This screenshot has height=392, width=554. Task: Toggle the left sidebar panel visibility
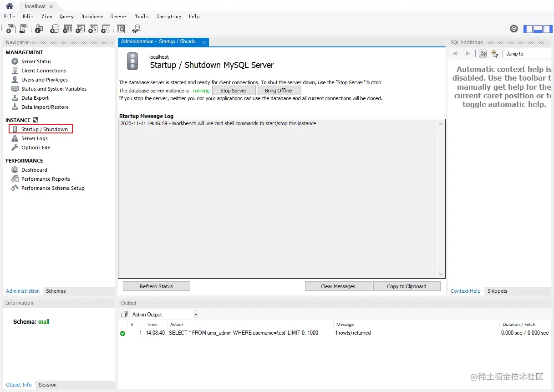pos(528,29)
